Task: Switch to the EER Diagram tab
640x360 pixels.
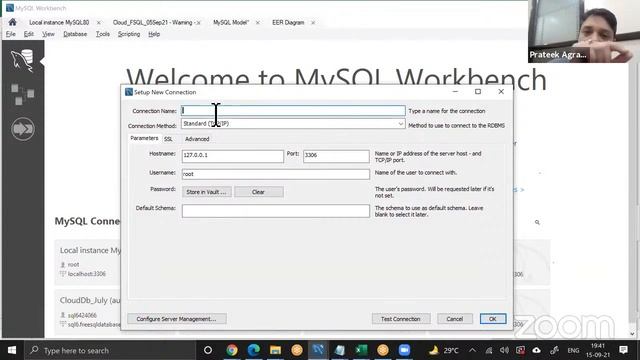Action: 288,22
